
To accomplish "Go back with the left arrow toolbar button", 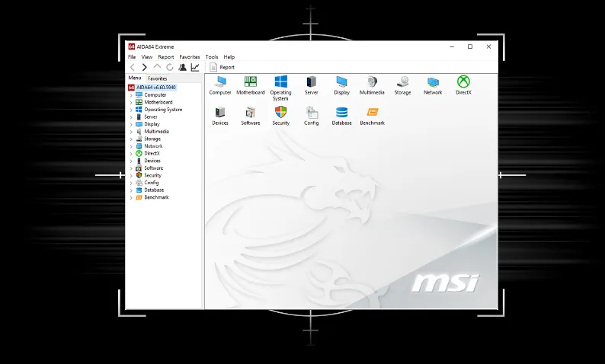I will [133, 67].
